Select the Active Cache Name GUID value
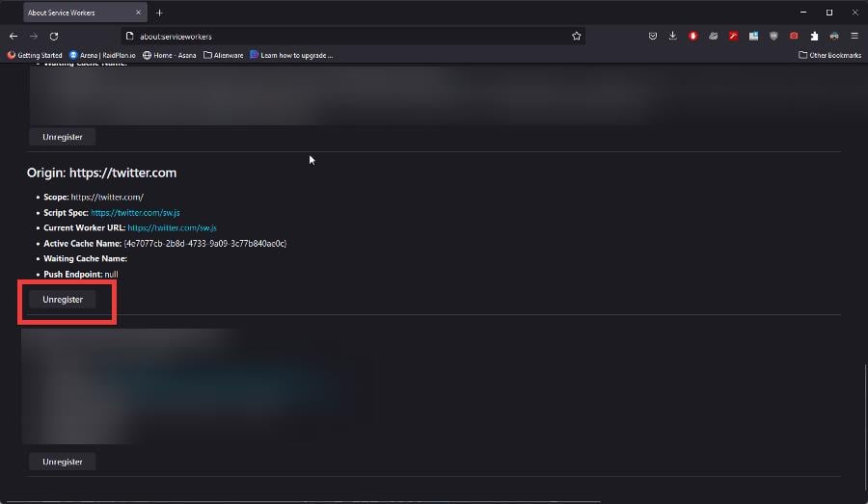This screenshot has height=504, width=868. (205, 244)
